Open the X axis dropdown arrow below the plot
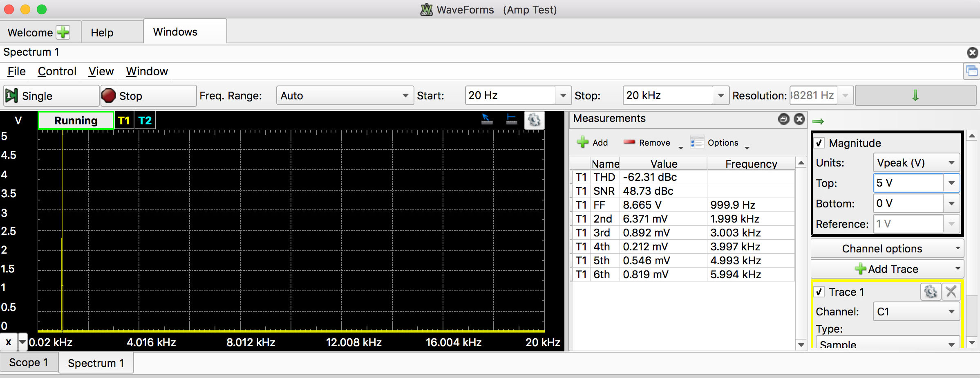980x378 pixels. [x=22, y=342]
